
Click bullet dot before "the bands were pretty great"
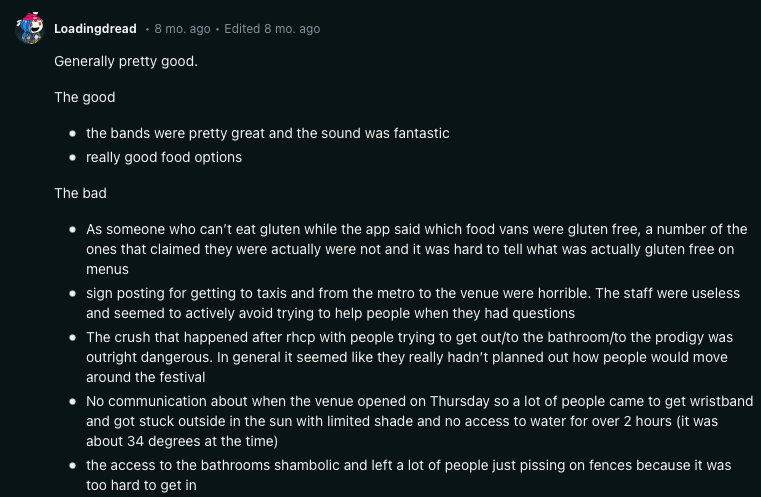click(x=73, y=133)
